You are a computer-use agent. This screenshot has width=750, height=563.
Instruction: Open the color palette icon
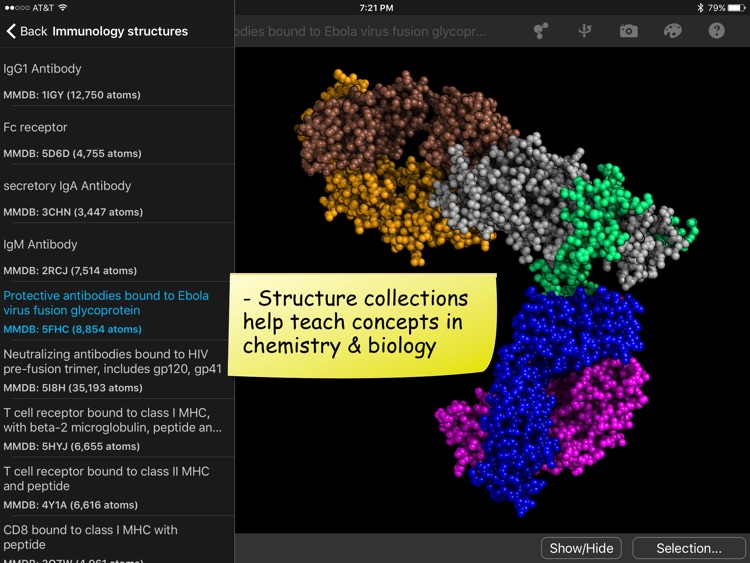pos(673,31)
